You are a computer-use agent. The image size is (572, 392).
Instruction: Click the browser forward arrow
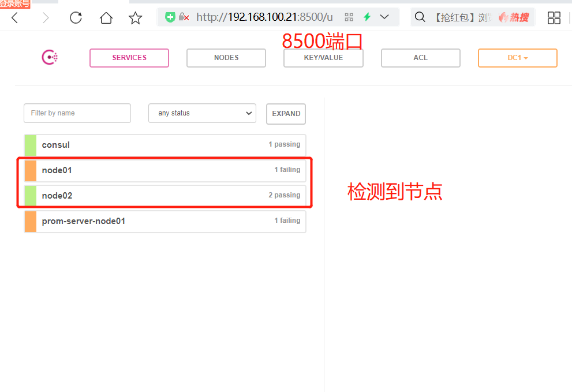(x=45, y=17)
